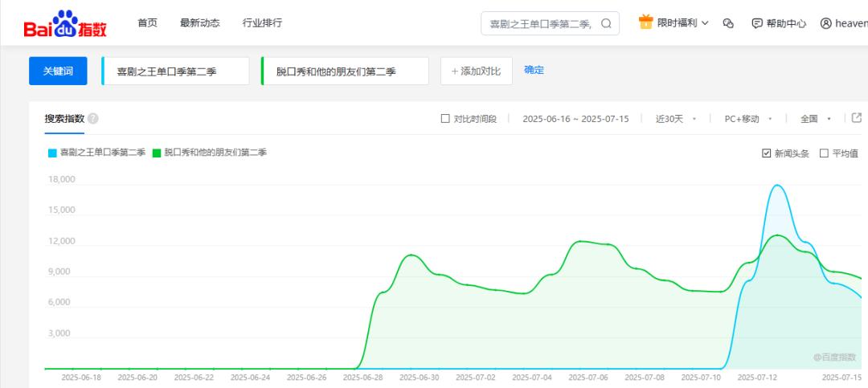Open the 全国 region dropdown
This screenshot has width=868, height=388.
[x=816, y=118]
